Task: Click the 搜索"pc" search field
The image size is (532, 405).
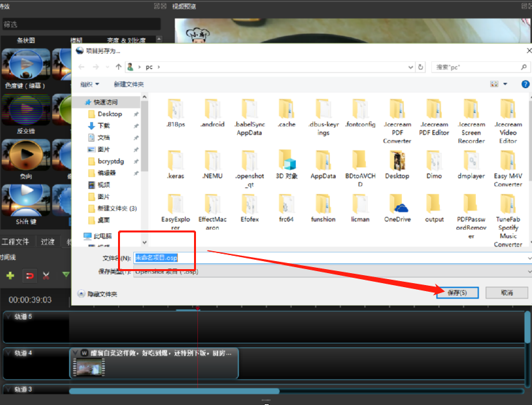Action: [x=481, y=67]
